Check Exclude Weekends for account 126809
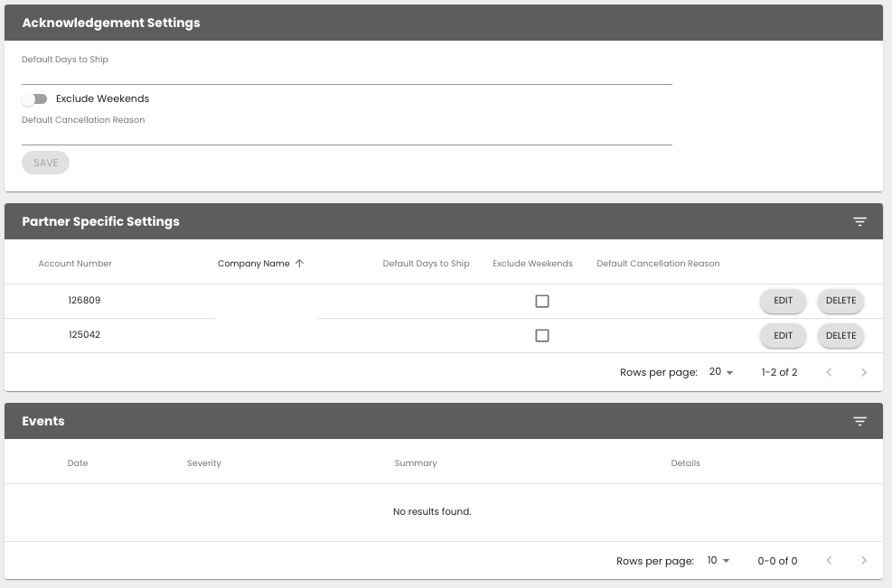 coord(542,302)
